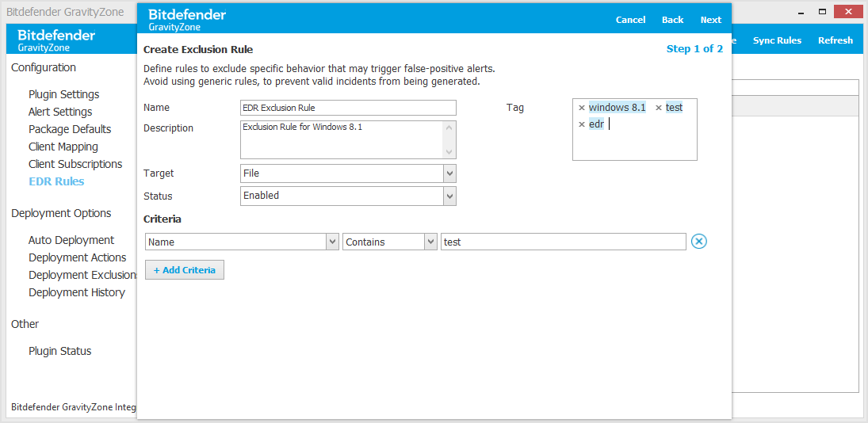This screenshot has width=868, height=423.
Task: Click the 'Other' sidebar heading
Action: point(25,324)
